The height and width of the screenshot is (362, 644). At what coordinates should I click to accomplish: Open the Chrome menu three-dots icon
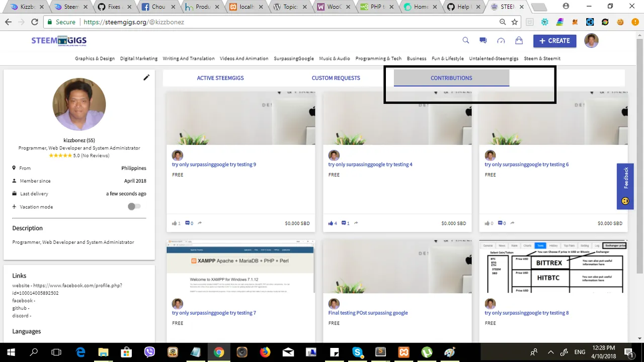pos(635,22)
